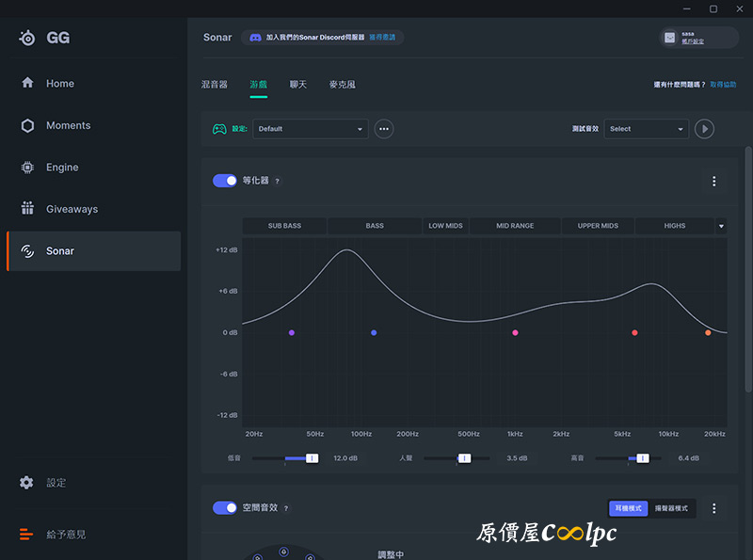753x560 pixels.
Task: Click the 人聲 voice slider handle
Action: [x=464, y=458]
